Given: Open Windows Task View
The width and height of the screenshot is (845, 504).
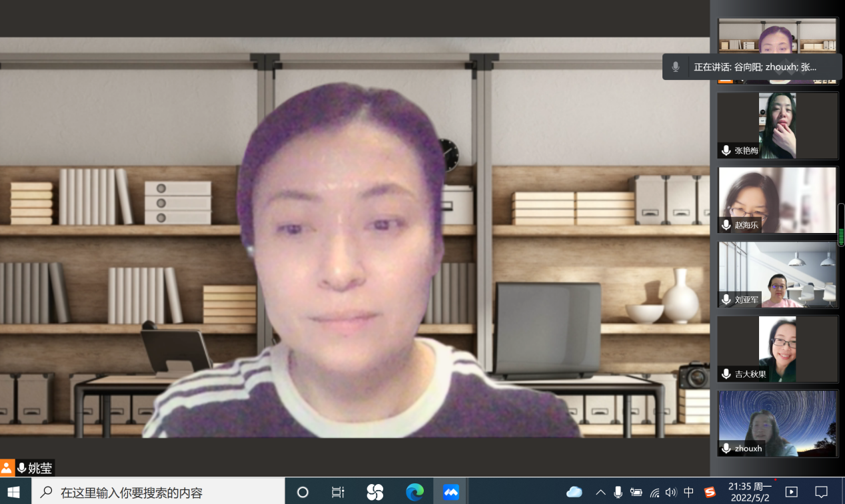Looking at the screenshot, I should (x=338, y=492).
